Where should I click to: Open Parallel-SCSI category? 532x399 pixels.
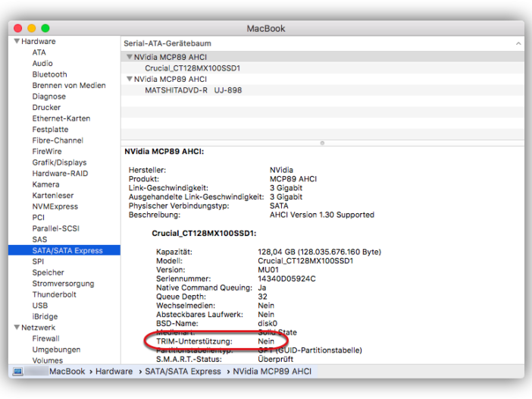click(x=56, y=228)
